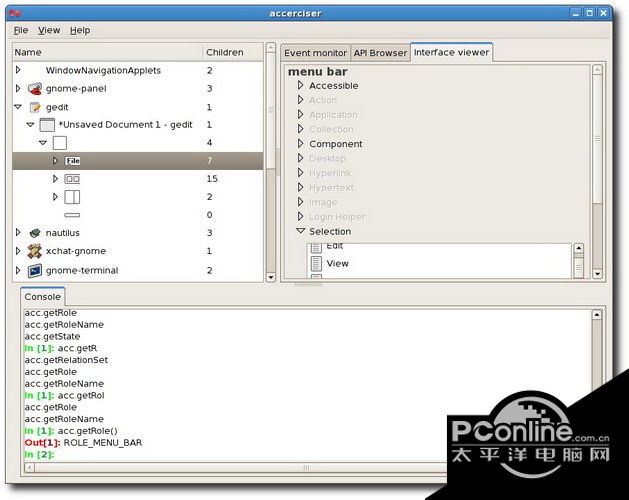Sort tree by Name column header
The height and width of the screenshot is (500, 629).
click(108, 52)
